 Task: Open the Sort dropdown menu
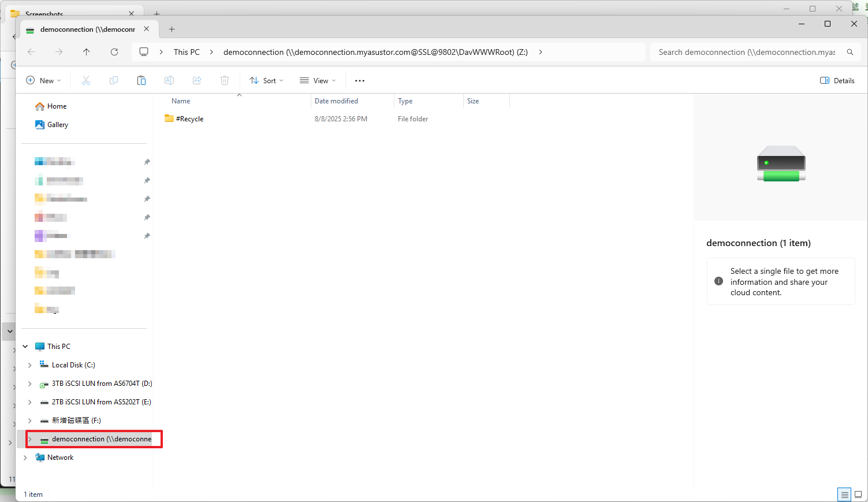tap(266, 80)
